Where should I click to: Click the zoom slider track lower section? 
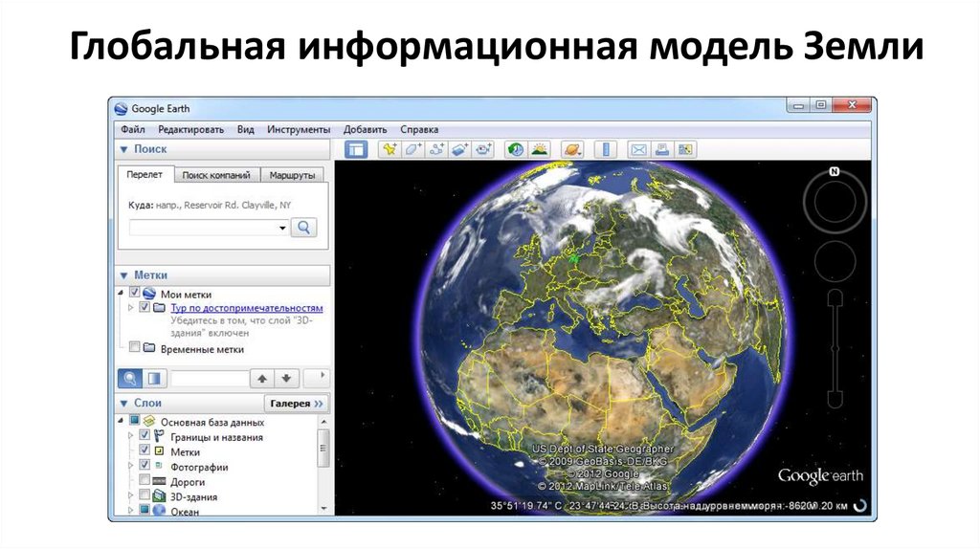835,373
